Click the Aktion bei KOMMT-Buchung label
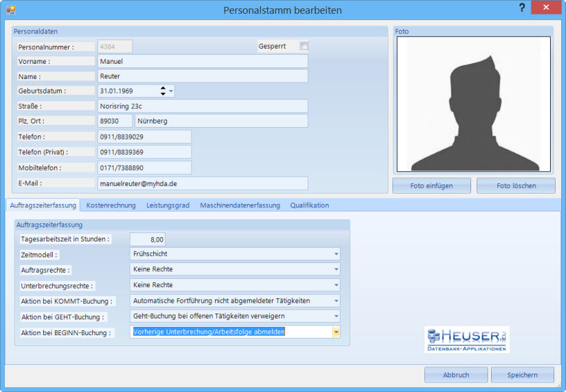Viewport: 566px width, 392px height. 67,301
